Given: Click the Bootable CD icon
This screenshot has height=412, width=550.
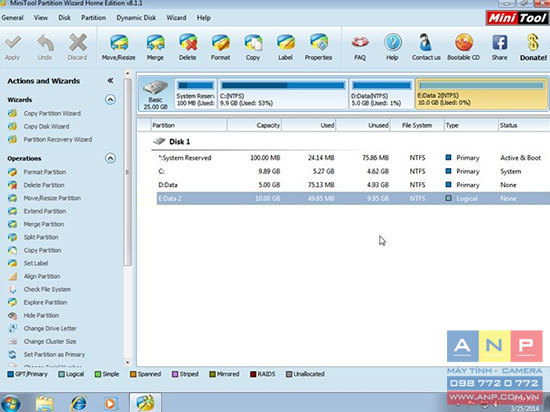Looking at the screenshot, I should 464,43.
